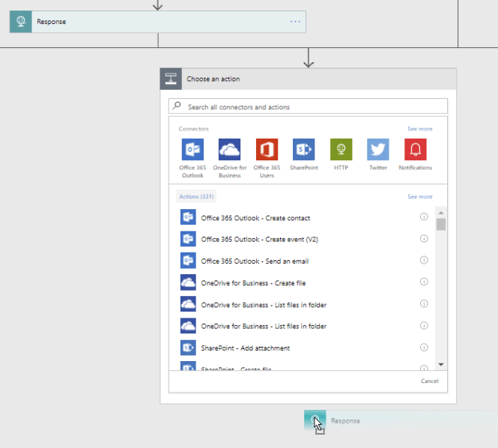The image size is (498, 448).
Task: Click the OneDrive for Business connector label
Action: coord(230,172)
